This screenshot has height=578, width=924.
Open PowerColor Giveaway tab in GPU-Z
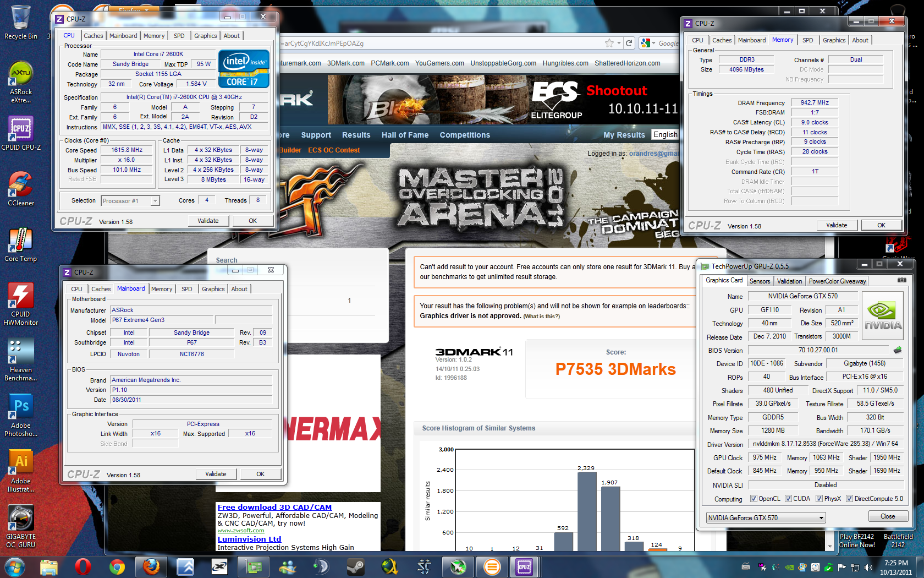tap(837, 281)
